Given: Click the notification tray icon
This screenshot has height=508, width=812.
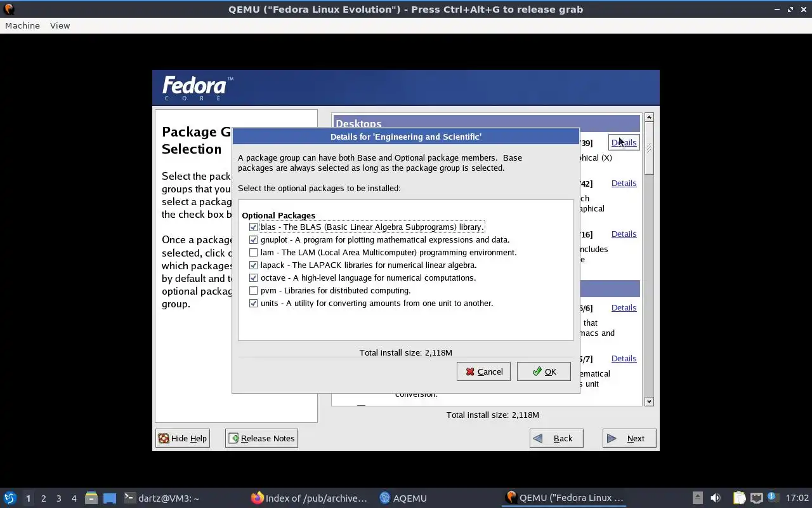Looking at the screenshot, I should pyautogui.click(x=772, y=497).
